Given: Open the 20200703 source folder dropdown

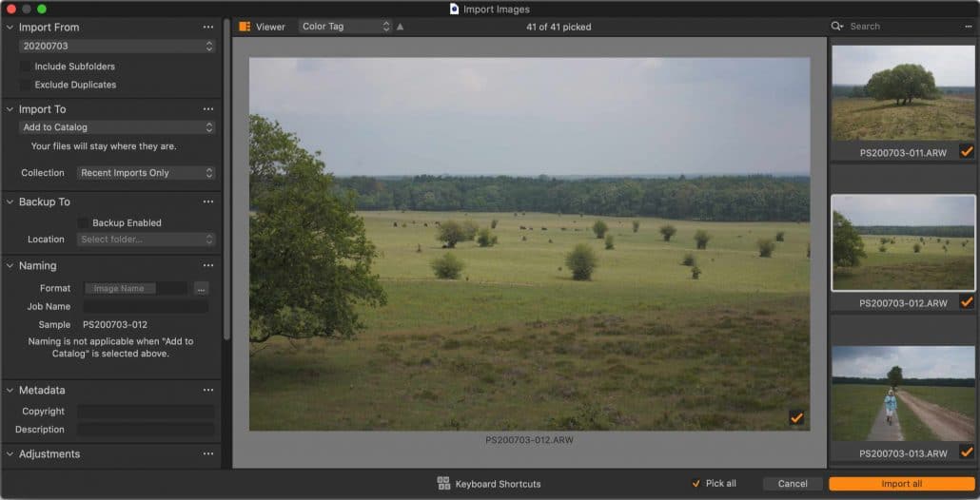Looking at the screenshot, I should (x=117, y=47).
